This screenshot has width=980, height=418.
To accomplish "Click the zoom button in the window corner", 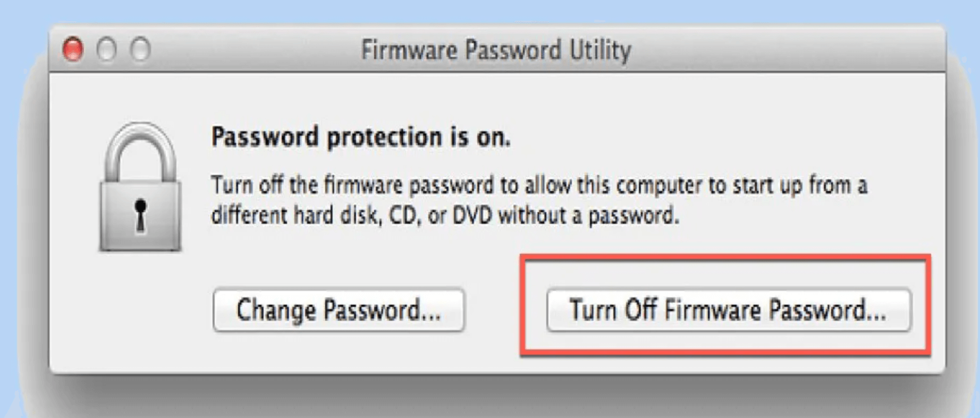I will click(139, 49).
